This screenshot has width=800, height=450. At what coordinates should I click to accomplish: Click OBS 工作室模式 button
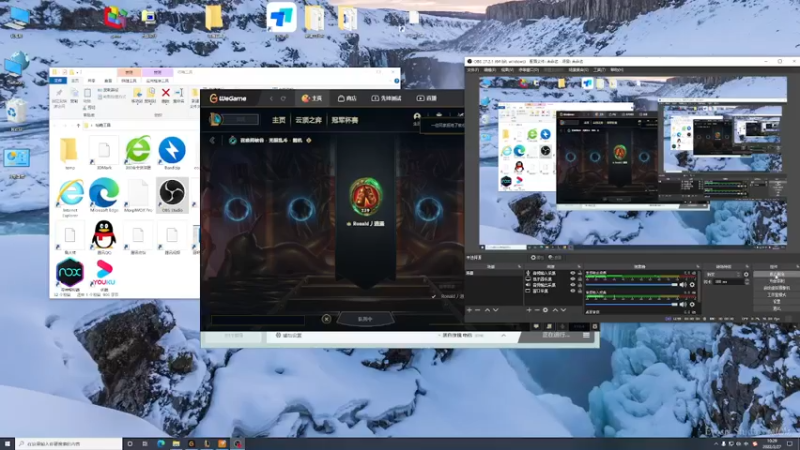tap(777, 295)
